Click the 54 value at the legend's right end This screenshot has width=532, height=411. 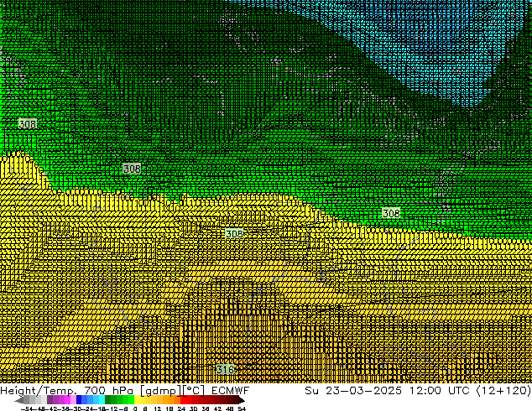click(x=242, y=408)
